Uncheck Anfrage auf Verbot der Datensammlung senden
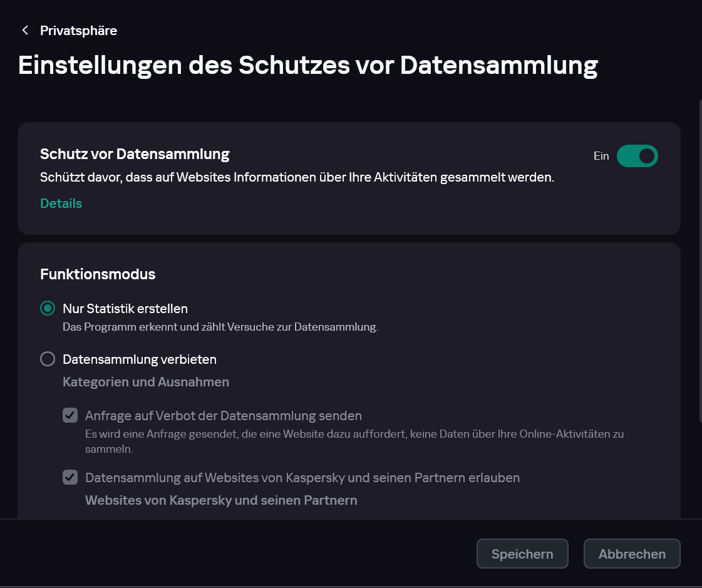The image size is (702, 588). pyautogui.click(x=70, y=415)
